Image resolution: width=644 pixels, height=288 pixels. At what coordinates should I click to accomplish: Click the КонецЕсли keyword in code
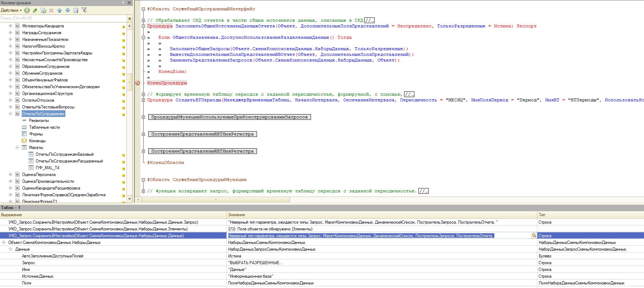[171, 71]
